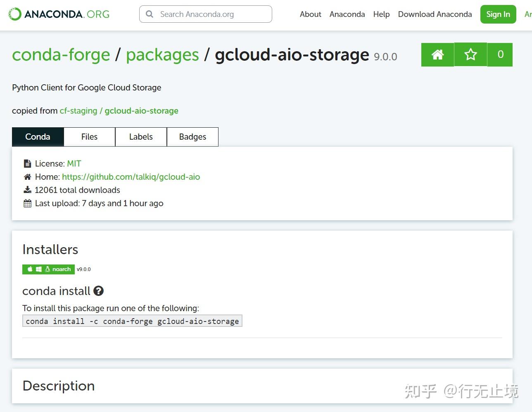Click the Python Client for Google Cloud Storage text
532x412 pixels.
pos(87,88)
